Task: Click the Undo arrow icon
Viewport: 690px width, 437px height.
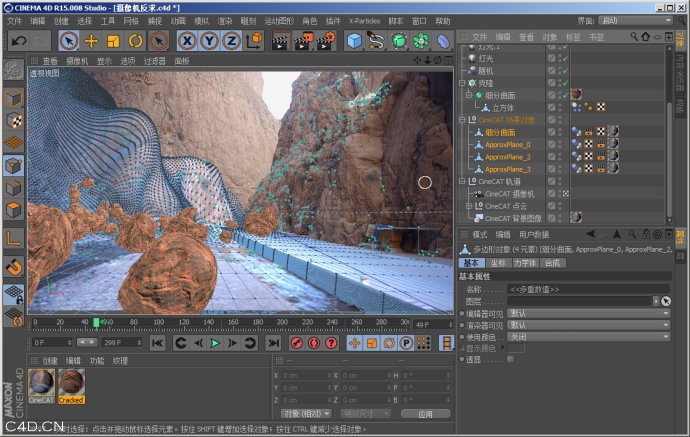Action: coord(19,41)
